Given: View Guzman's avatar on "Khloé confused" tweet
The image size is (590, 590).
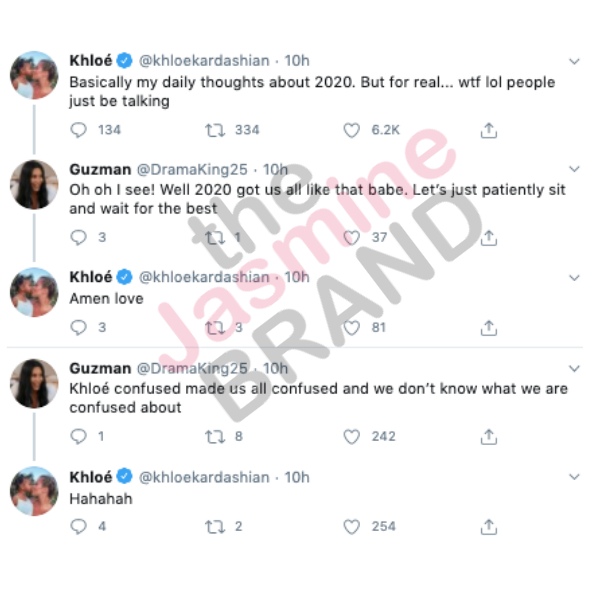Looking at the screenshot, I should (x=34, y=383).
